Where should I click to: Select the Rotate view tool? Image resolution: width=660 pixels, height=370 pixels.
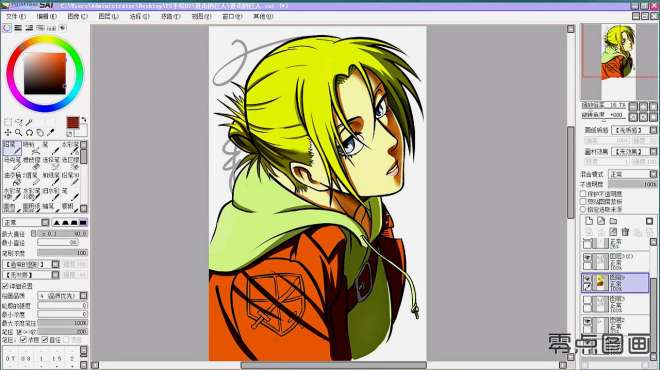pos(29,133)
